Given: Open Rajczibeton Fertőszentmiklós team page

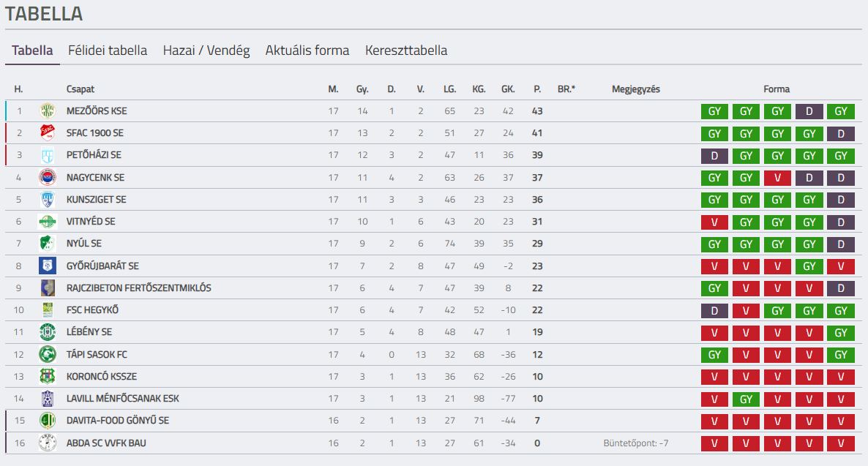Looking at the screenshot, I should (139, 288).
